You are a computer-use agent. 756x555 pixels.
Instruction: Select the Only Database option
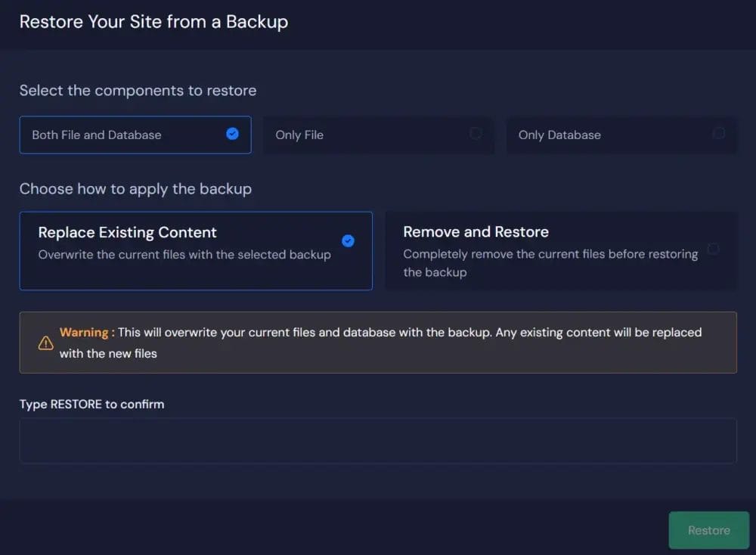(x=621, y=135)
